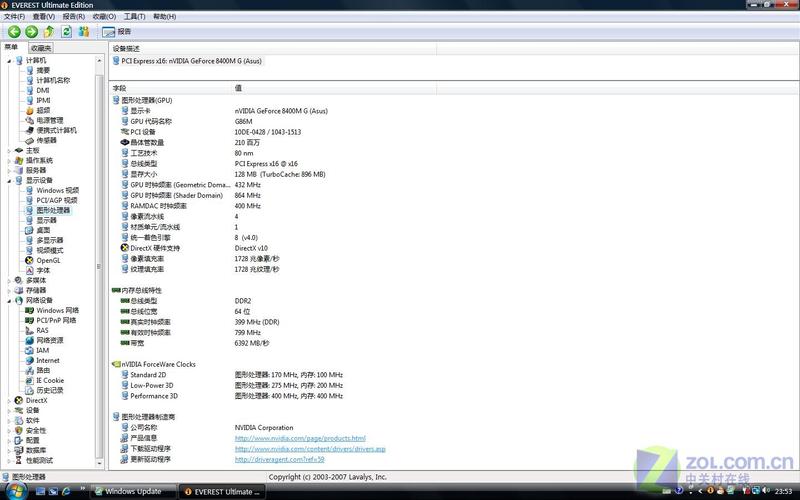Switch to the 菜单 tab
The width and height of the screenshot is (800, 500).
pyautogui.click(x=11, y=47)
